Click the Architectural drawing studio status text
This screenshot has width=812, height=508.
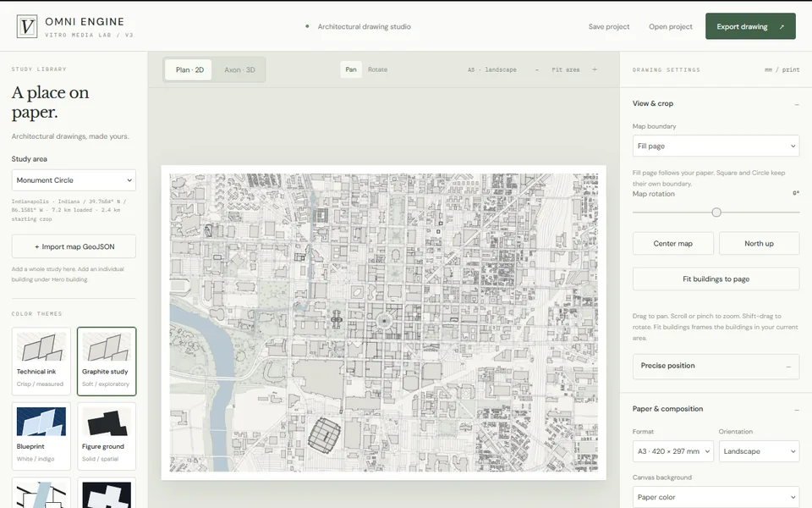tap(364, 26)
